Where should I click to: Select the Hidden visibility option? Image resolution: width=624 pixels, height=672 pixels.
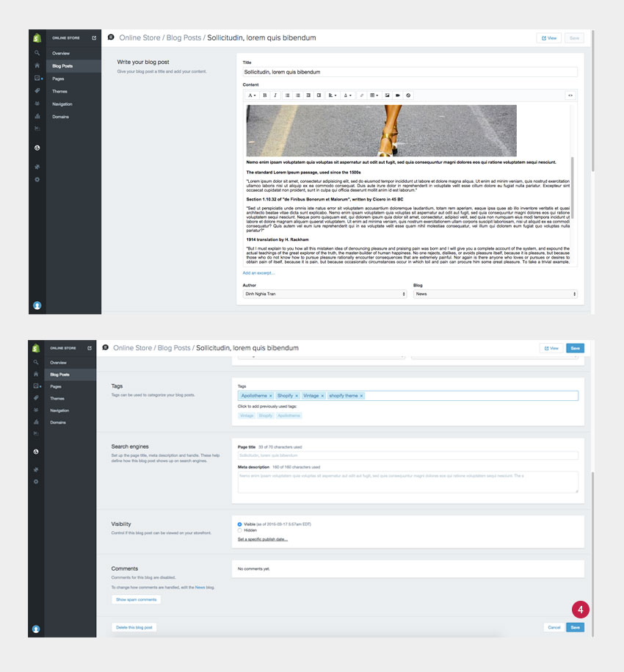coord(240,530)
